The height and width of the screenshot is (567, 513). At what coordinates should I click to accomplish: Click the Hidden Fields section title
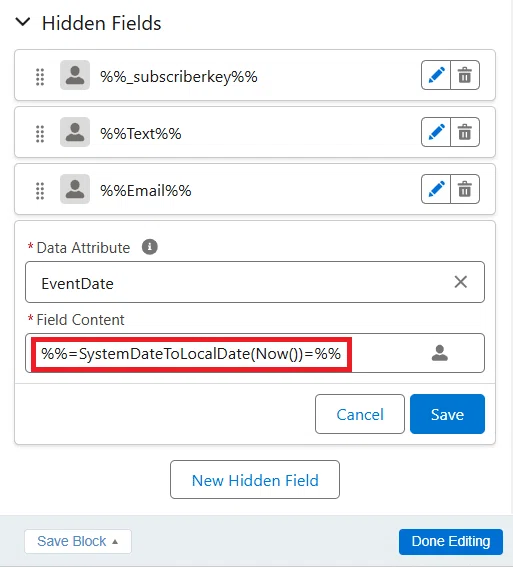tap(102, 23)
